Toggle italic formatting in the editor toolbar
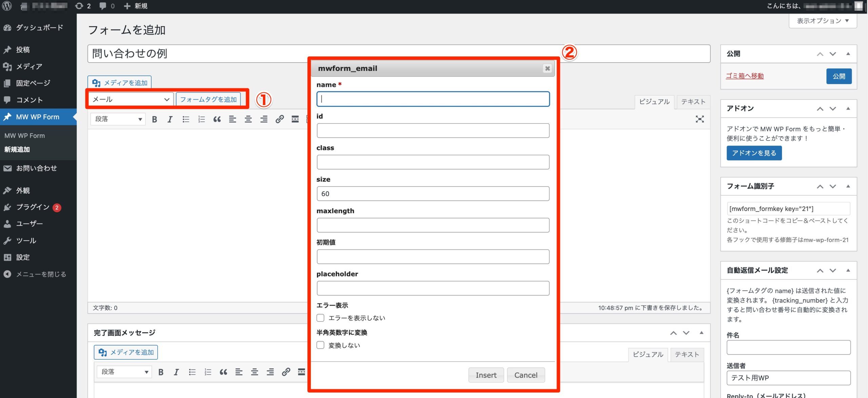Viewport: 868px width, 398px height. click(x=170, y=119)
